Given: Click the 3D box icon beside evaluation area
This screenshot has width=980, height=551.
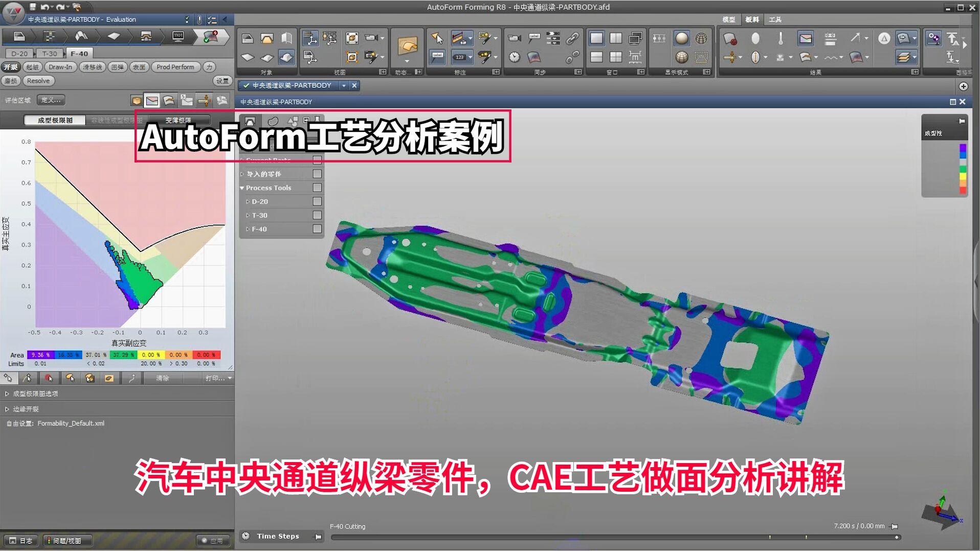Looking at the screenshot, I should [x=136, y=101].
